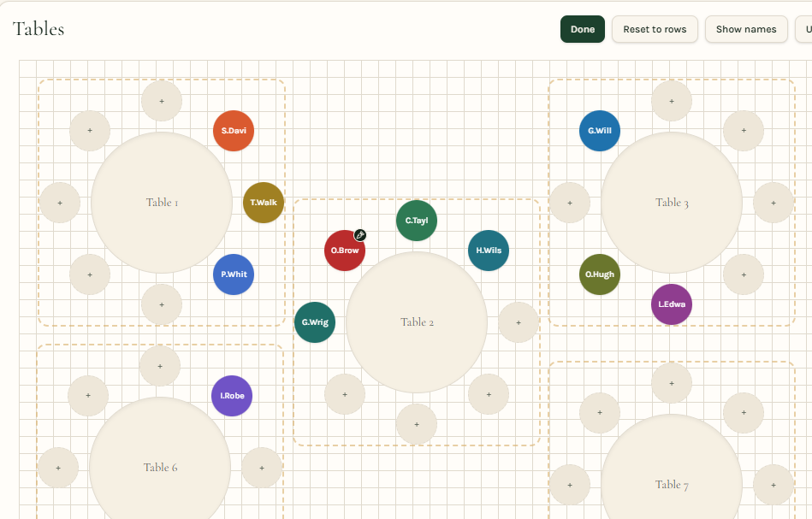Click the plus seat upper-left of Table 1
The image size is (812, 519).
point(90,131)
